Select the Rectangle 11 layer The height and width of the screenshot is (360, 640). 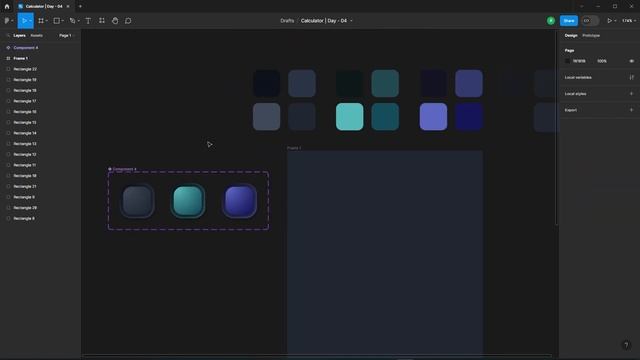[x=40, y=165]
